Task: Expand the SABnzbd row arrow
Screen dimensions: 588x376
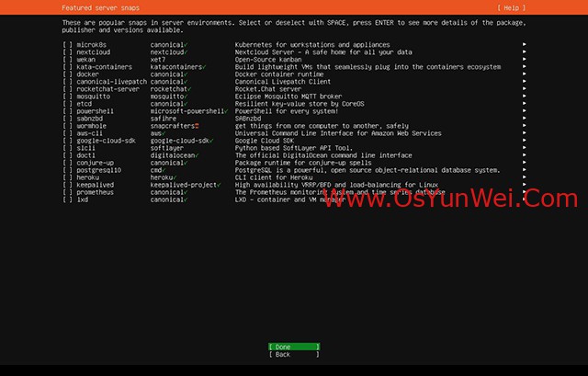Action: point(524,119)
